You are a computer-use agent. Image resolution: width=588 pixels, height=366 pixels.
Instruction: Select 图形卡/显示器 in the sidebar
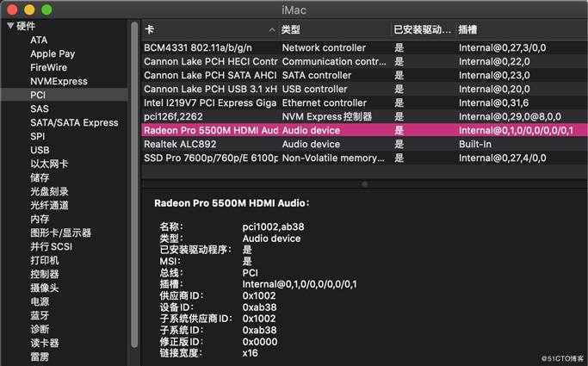pyautogui.click(x=61, y=233)
